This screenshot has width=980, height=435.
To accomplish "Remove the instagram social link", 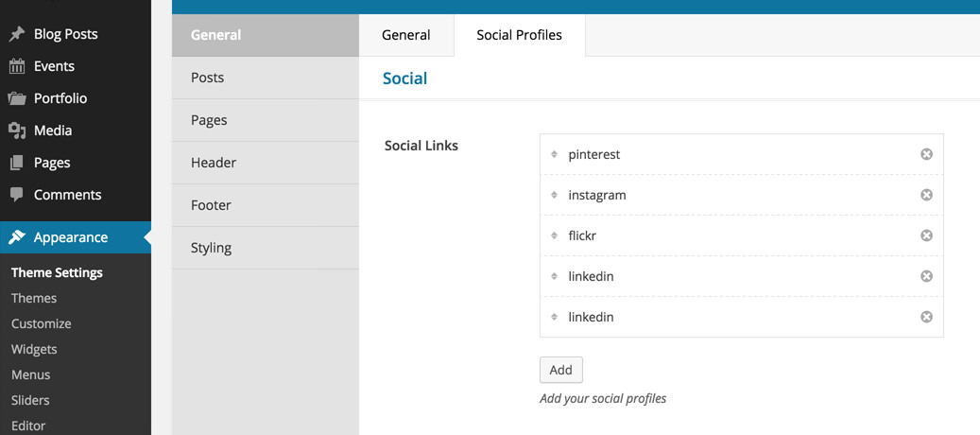I will click(x=926, y=195).
